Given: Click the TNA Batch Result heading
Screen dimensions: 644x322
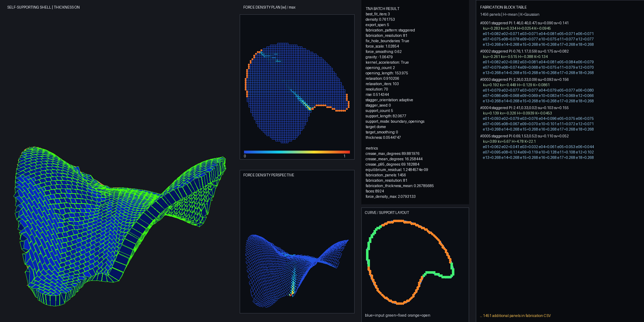Looking at the screenshot, I should (x=382, y=9).
